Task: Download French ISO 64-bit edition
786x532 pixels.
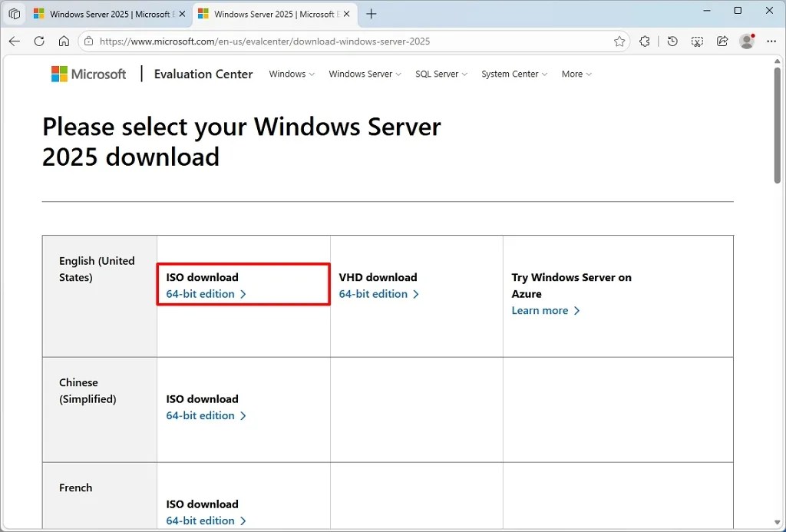Action: click(206, 520)
